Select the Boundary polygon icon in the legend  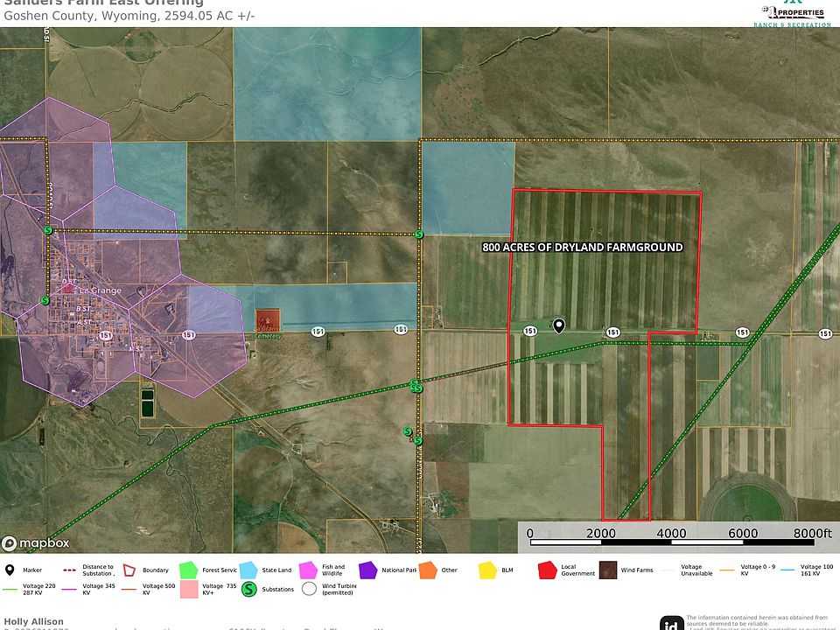coord(129,570)
